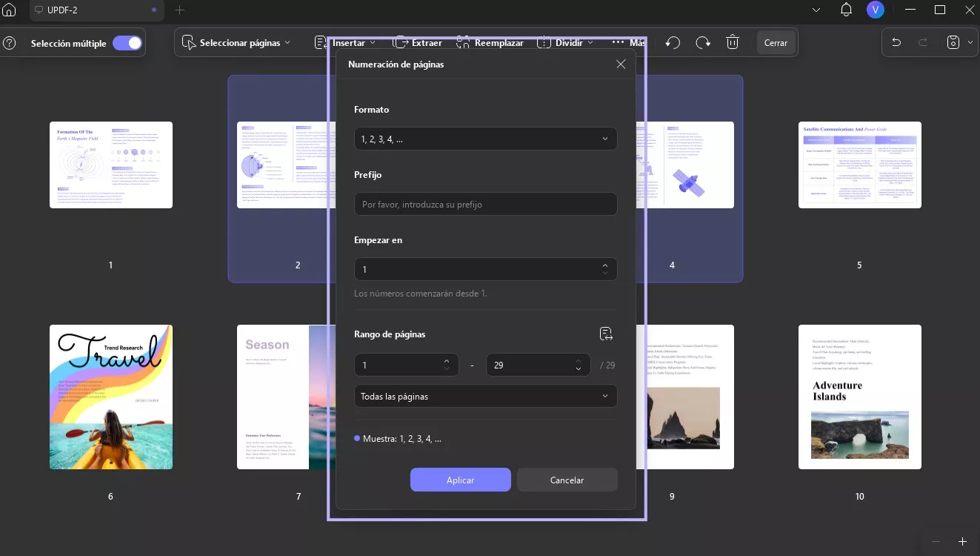Select the page 5 satellite table thumbnail
The image size is (980, 556).
pyautogui.click(x=860, y=165)
